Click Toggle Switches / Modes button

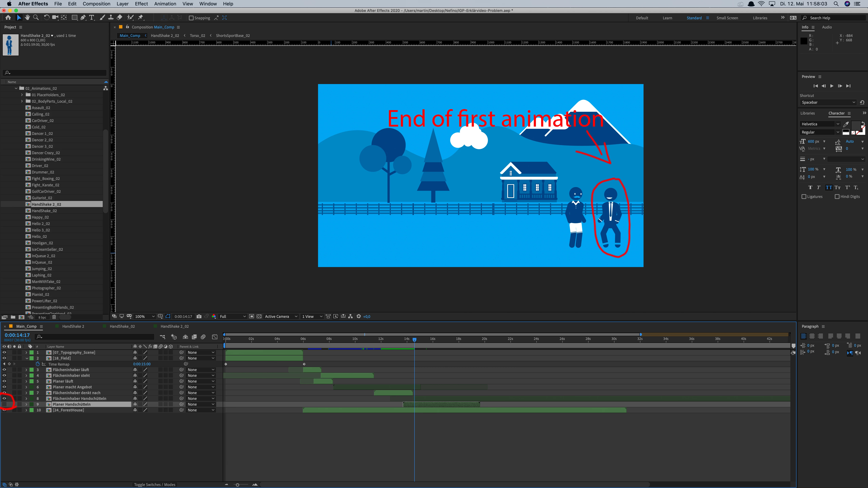point(155,484)
